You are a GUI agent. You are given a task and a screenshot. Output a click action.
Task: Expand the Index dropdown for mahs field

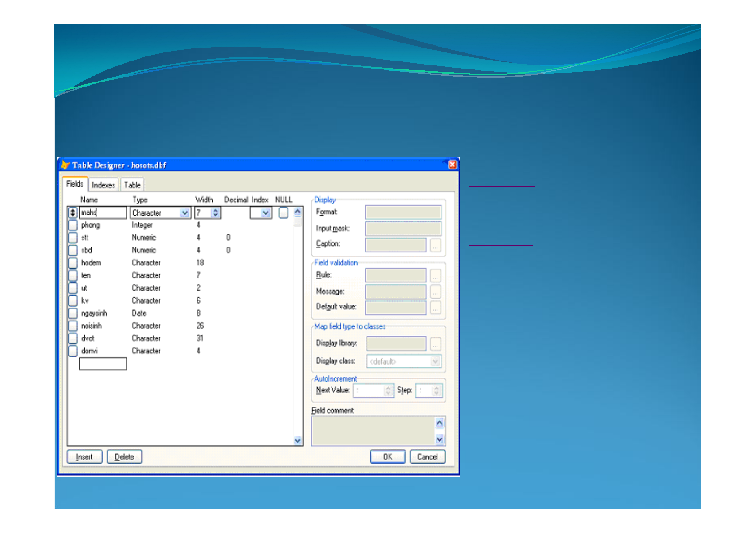coord(266,213)
